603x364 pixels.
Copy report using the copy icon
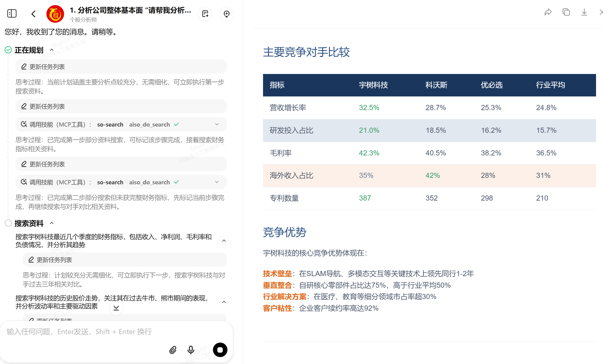[566, 12]
